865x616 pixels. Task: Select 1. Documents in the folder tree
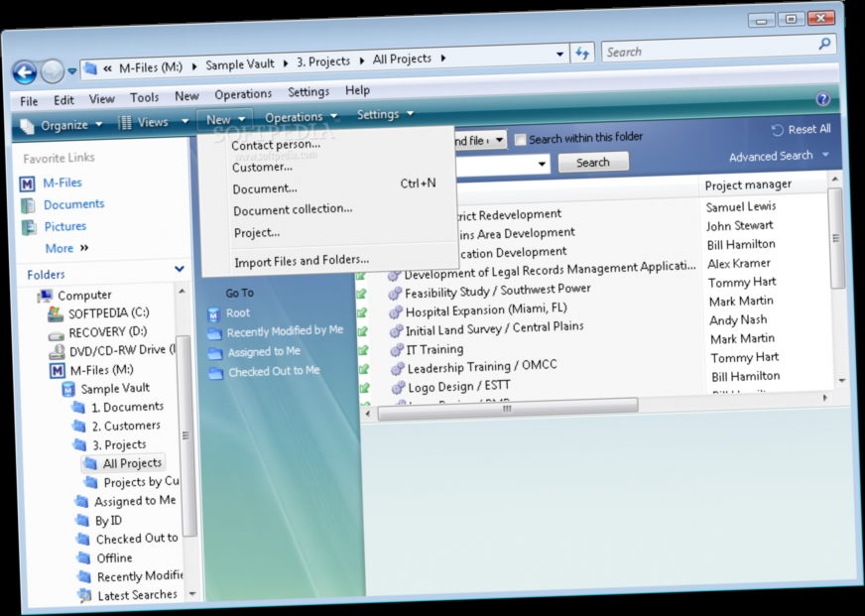[127, 408]
